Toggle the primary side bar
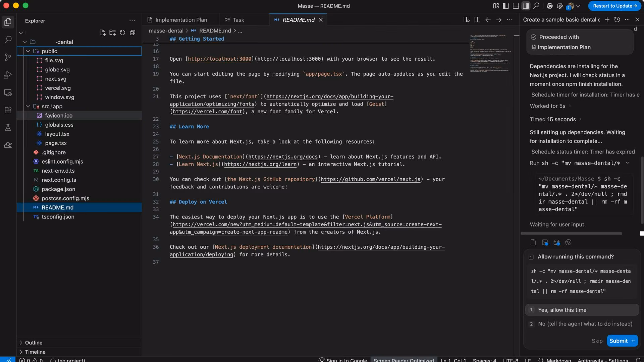Viewport: 644px width, 362px height. pyautogui.click(x=506, y=6)
